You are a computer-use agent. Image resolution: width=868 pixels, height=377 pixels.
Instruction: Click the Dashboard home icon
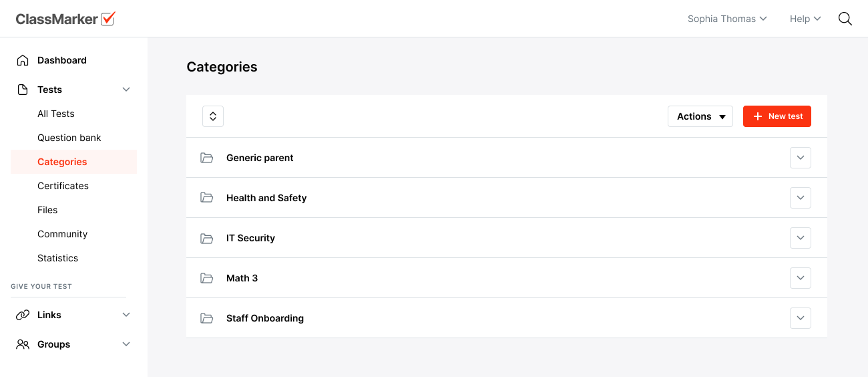(23, 60)
